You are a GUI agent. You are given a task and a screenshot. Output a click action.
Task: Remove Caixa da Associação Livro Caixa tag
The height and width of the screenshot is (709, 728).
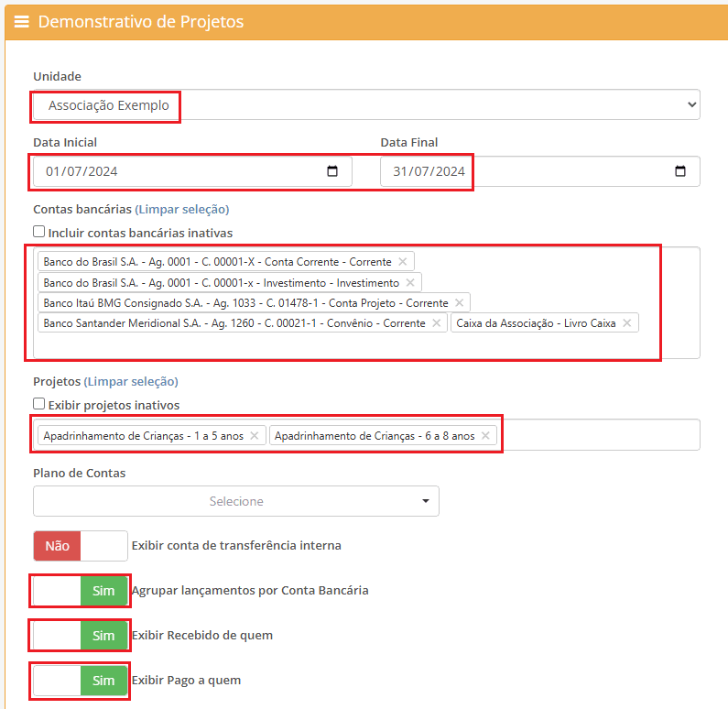pyautogui.click(x=626, y=323)
